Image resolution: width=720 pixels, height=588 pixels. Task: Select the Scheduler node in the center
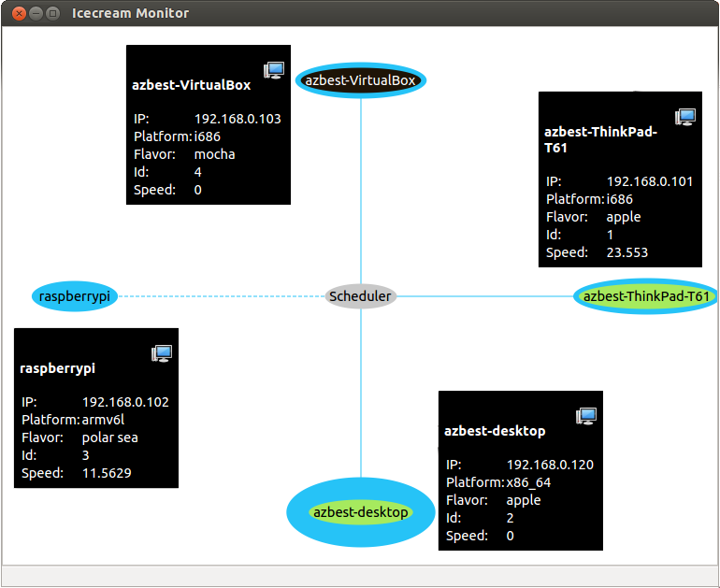pos(360,296)
